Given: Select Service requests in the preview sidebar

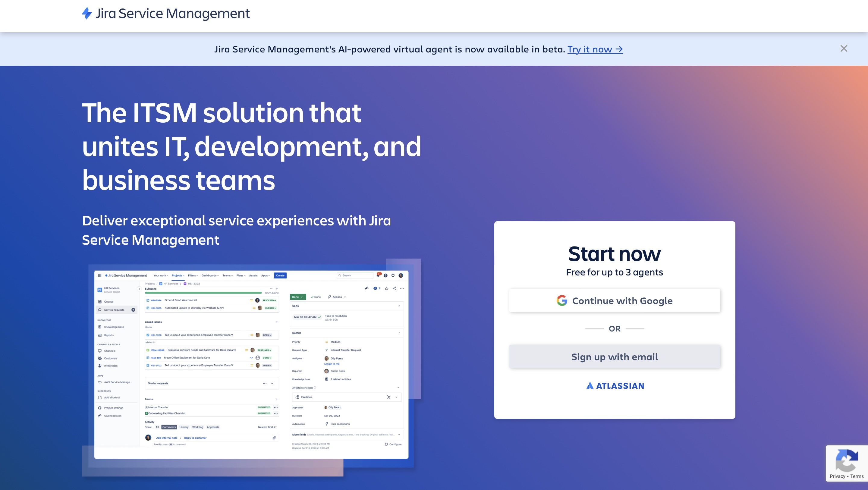Looking at the screenshot, I should click(117, 310).
